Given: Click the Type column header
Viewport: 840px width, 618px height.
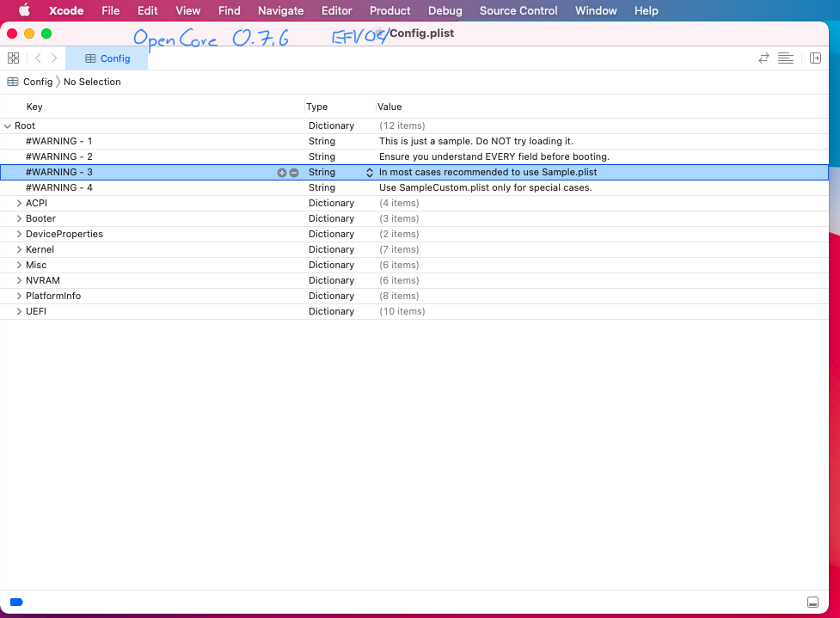Looking at the screenshot, I should coord(316,107).
